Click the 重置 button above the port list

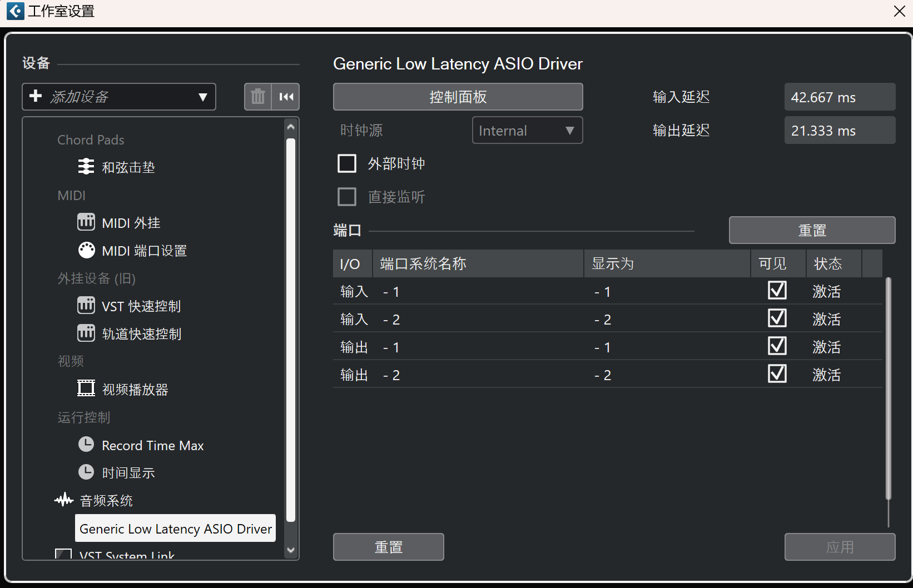click(811, 230)
